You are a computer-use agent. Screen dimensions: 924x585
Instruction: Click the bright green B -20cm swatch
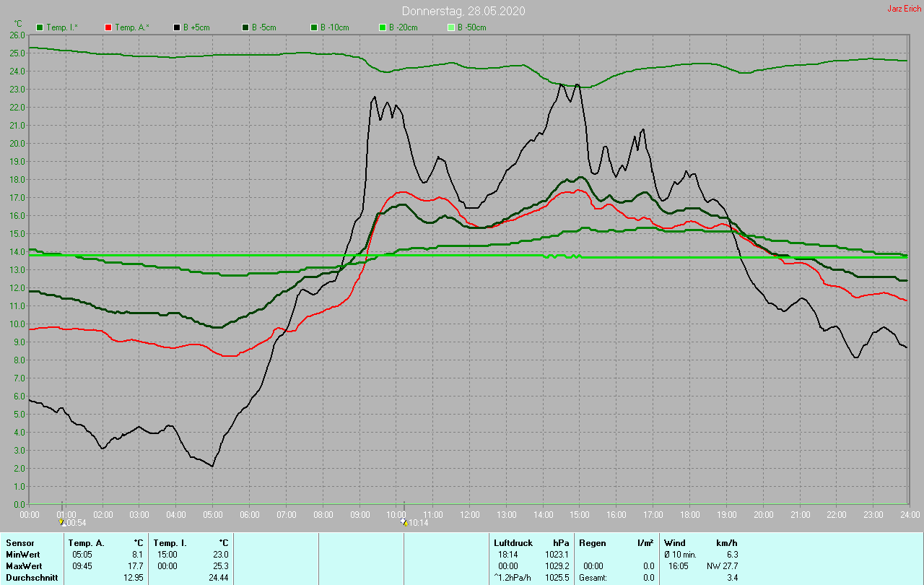coord(383,27)
